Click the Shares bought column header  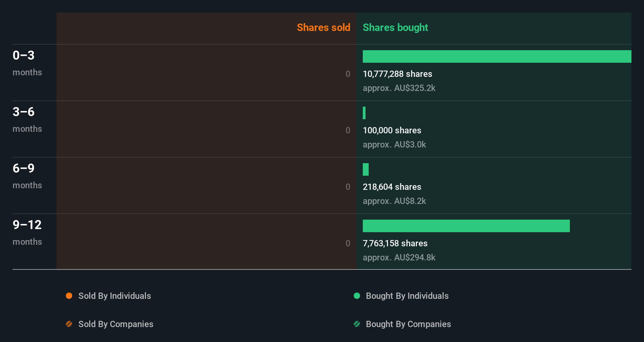pos(395,27)
